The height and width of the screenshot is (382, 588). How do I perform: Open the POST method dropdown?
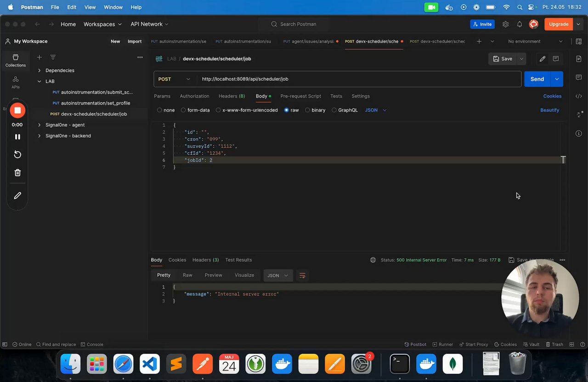click(x=174, y=79)
